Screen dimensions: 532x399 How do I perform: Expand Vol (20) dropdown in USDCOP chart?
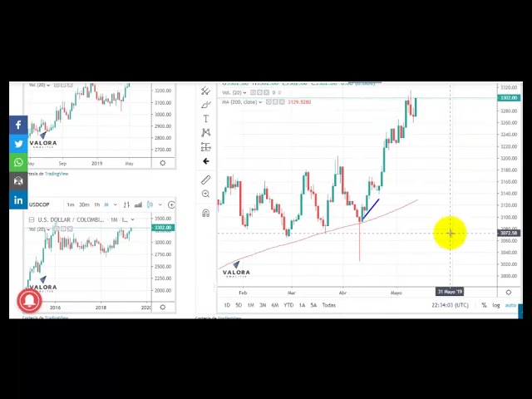click(48, 229)
